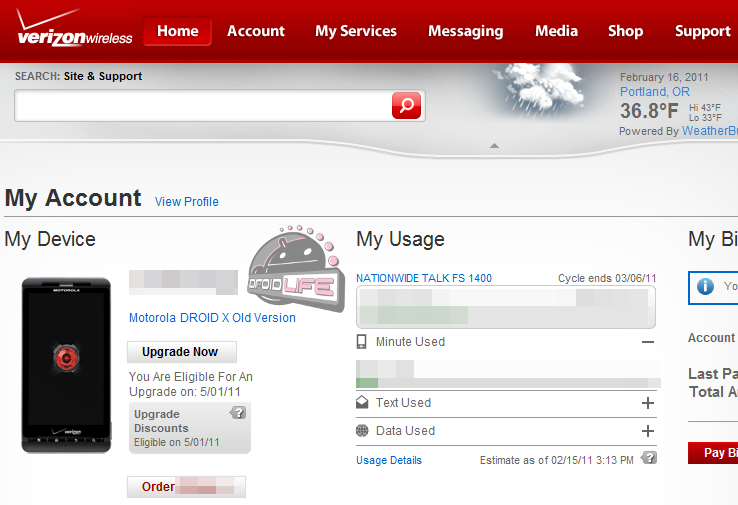Click the Text Used envelope icon

[362, 403]
